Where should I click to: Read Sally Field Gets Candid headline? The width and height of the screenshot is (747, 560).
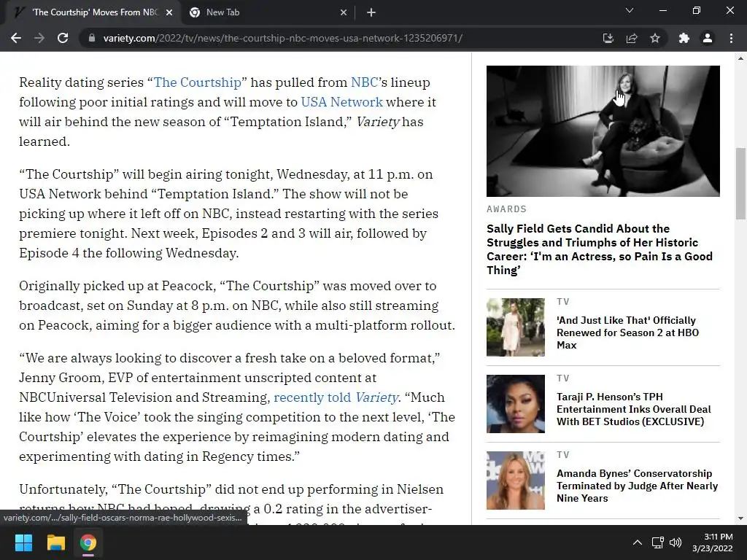[x=600, y=249]
